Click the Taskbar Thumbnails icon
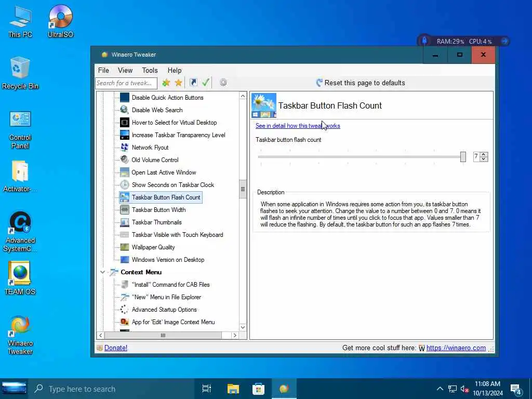 point(125,222)
